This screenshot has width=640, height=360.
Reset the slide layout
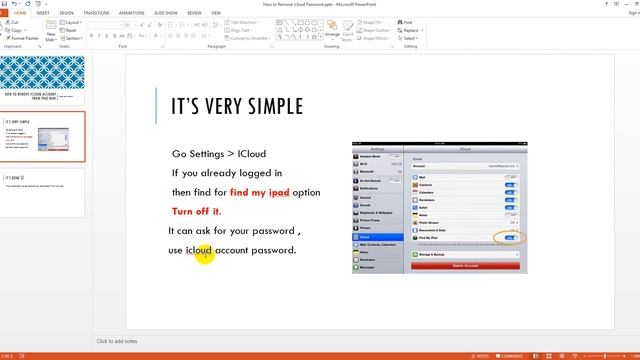coord(68,30)
